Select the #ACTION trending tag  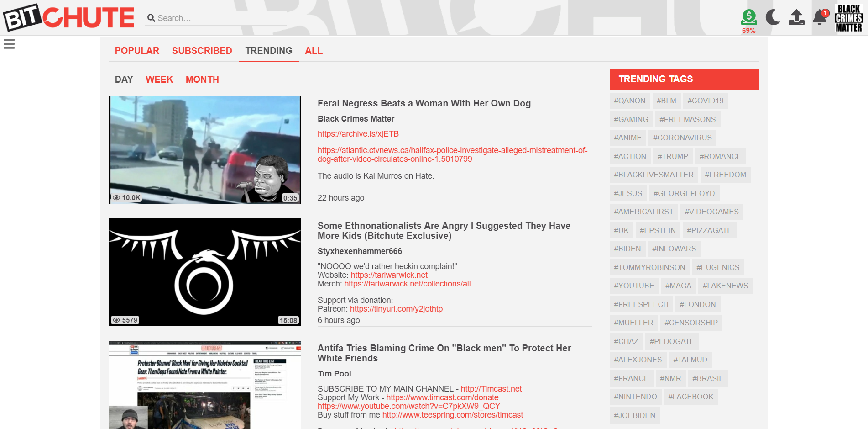[630, 156]
